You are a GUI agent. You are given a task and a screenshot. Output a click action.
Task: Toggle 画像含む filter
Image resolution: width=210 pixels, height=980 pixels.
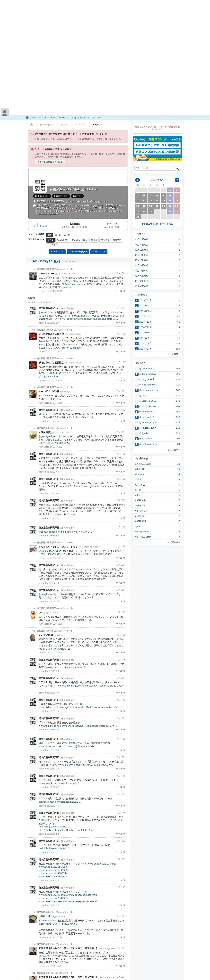[117, 240]
